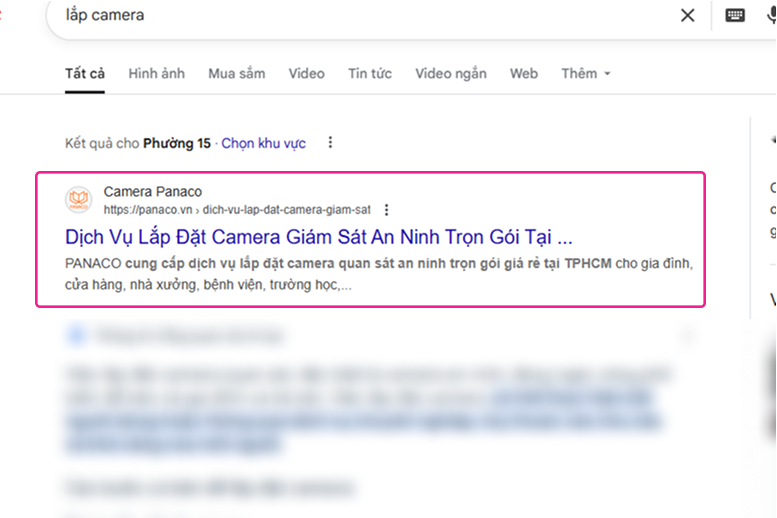Click the Camera Panaco site favicon
777x518 pixels.
(78, 200)
